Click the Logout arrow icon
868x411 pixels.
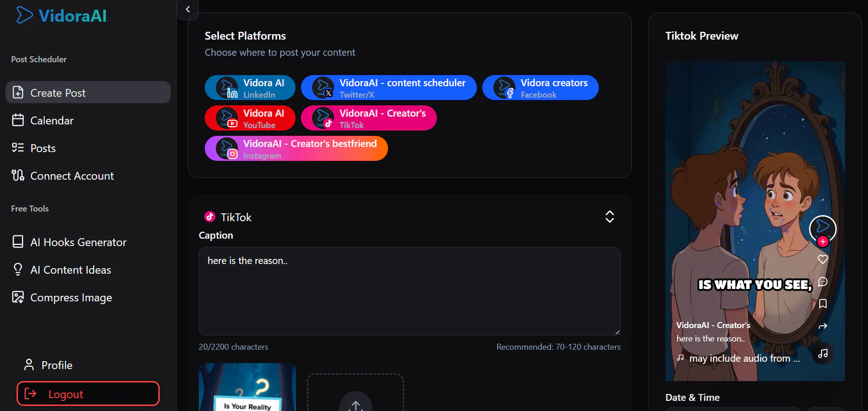coord(30,393)
